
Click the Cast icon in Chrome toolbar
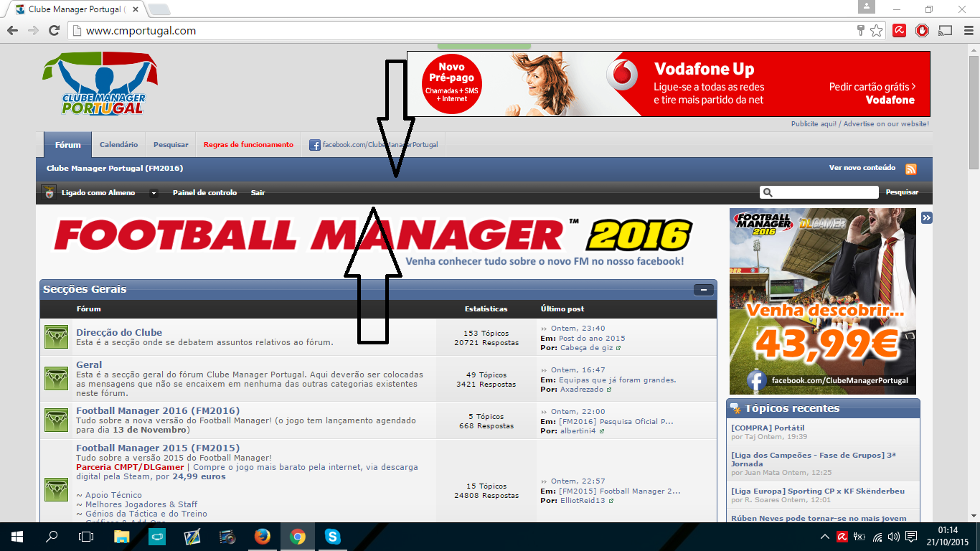[x=946, y=31]
